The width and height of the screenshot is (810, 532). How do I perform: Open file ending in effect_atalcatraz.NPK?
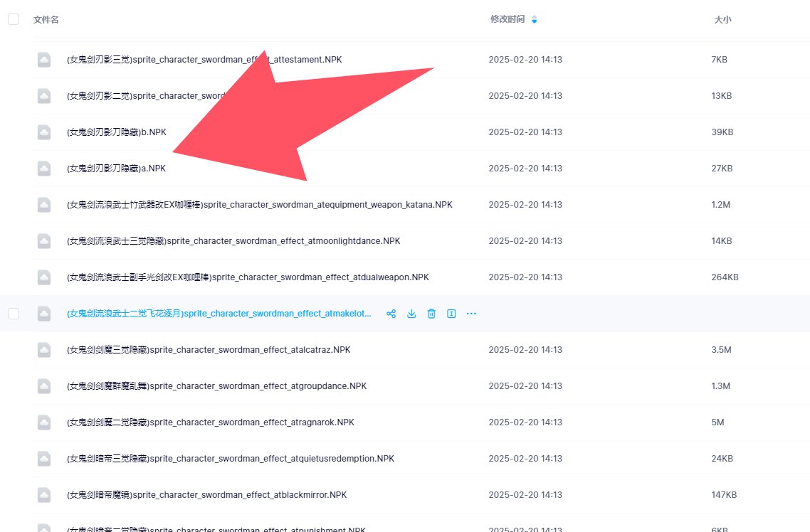click(209, 350)
